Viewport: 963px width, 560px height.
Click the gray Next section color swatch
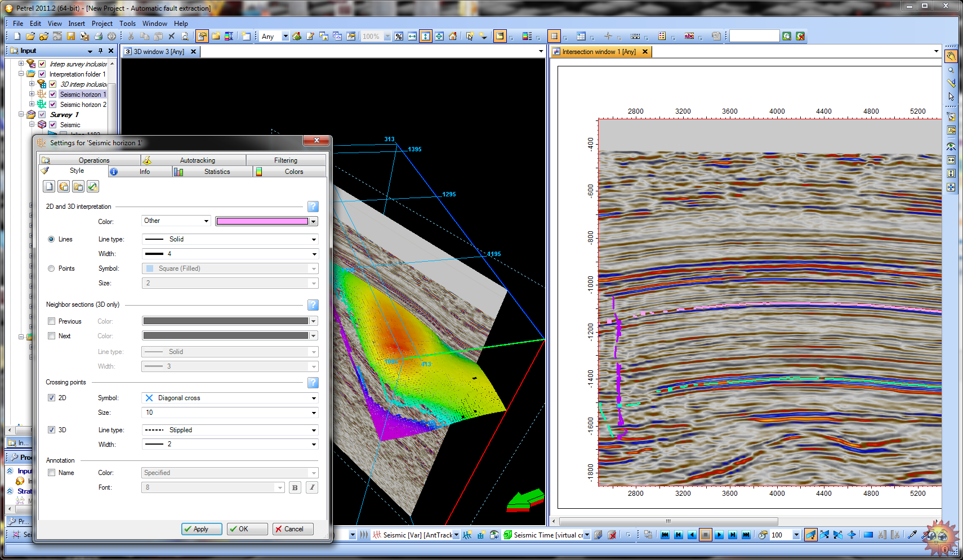[x=226, y=335]
